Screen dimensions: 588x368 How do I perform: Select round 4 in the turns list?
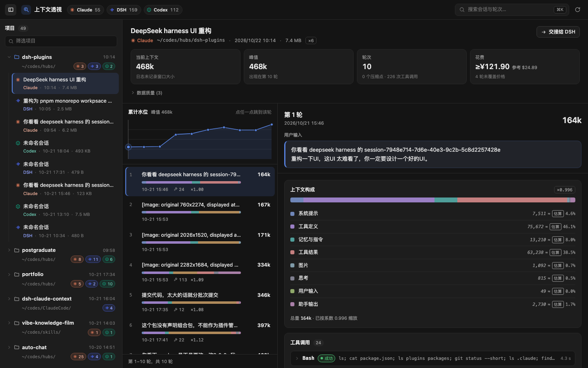coord(200,272)
